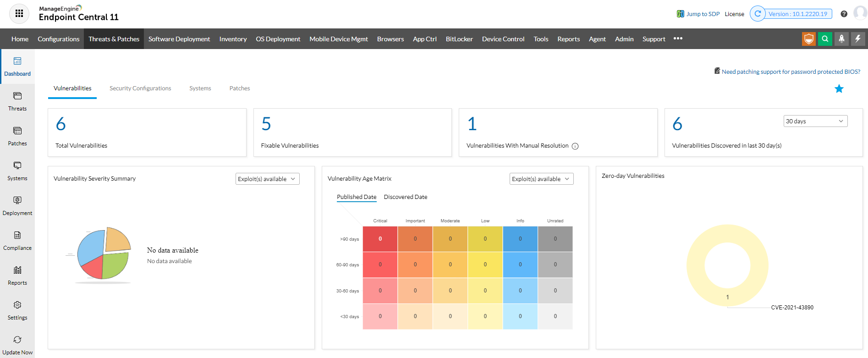
Task: Click the green search icon
Action: (825, 39)
